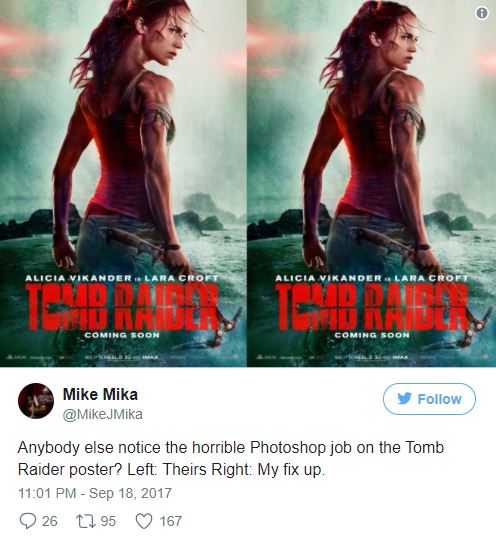The width and height of the screenshot is (496, 543).
Task: Open the Mike Mika display name link
Action: click(100, 394)
